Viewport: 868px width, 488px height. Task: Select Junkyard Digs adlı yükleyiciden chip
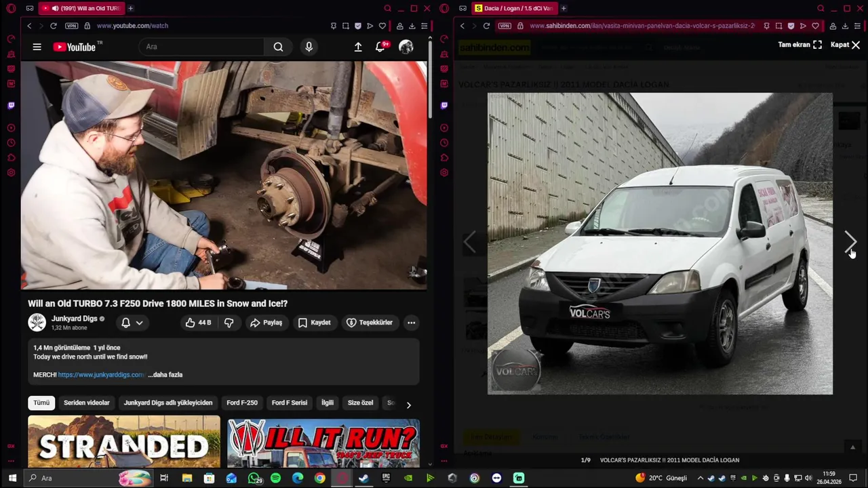(x=168, y=403)
